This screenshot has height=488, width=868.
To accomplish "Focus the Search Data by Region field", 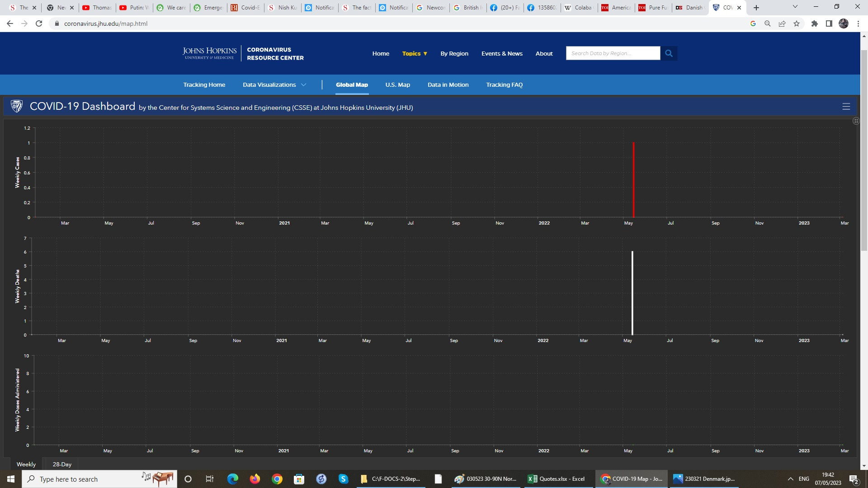I will 613,53.
